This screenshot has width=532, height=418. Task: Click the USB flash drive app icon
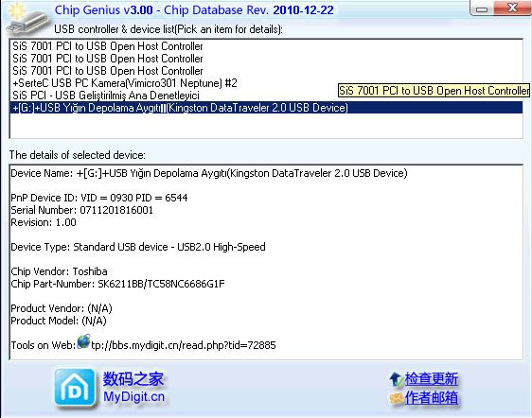tap(27, 19)
